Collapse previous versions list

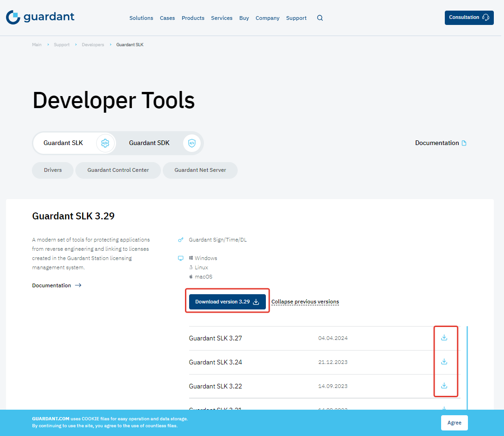305,302
